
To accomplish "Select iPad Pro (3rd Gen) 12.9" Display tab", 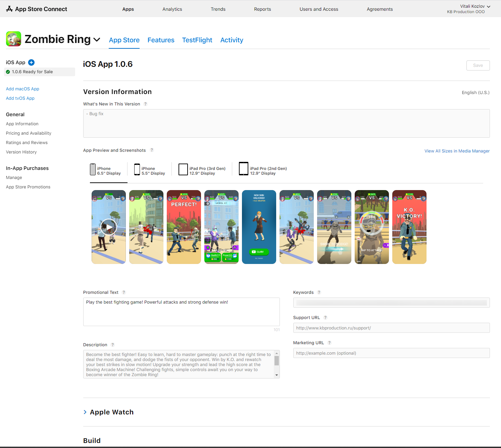I will (202, 171).
